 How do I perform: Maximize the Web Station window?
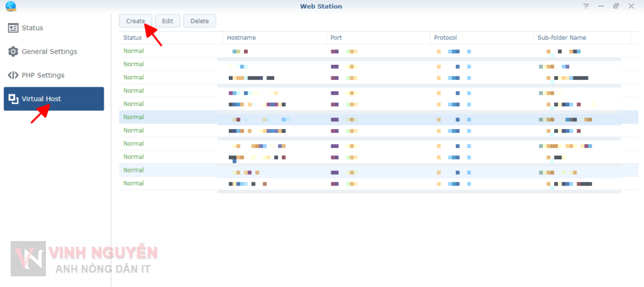616,6
